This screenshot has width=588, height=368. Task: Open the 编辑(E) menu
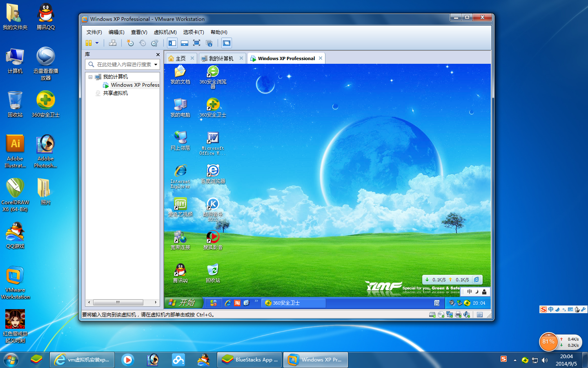pos(116,32)
